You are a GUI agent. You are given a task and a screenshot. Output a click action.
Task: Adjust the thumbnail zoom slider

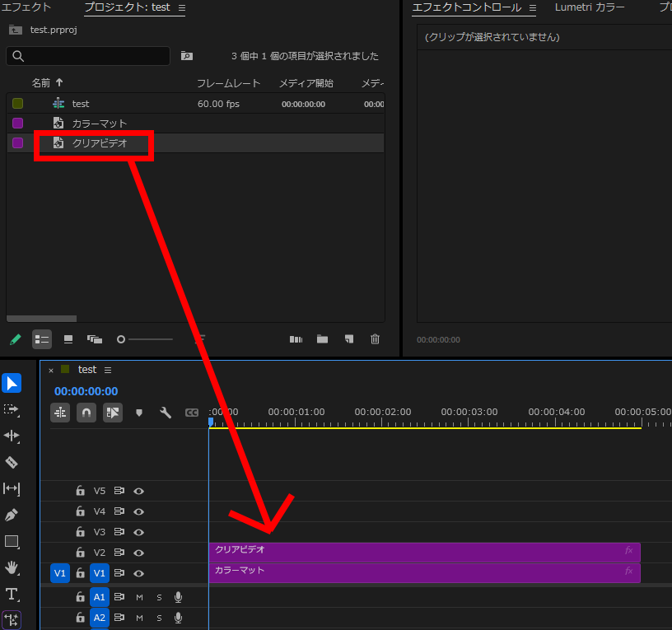click(145, 339)
